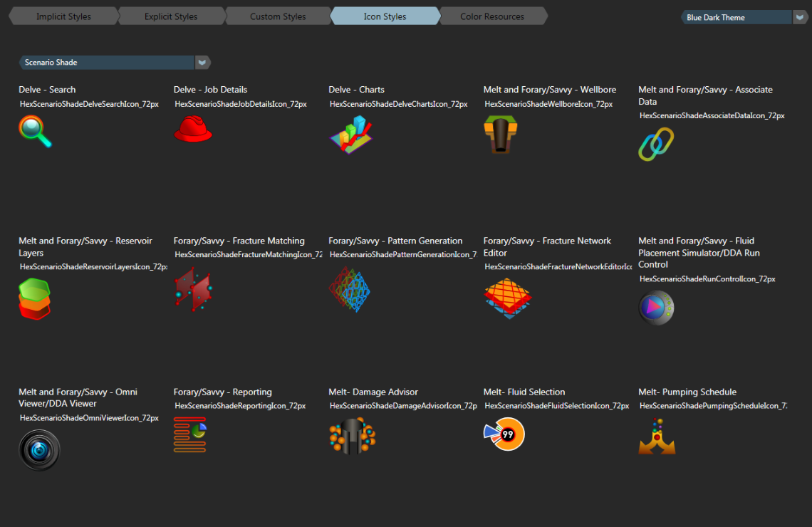
Task: Click the Scenario Shade dropdown arrow
Action: click(202, 63)
